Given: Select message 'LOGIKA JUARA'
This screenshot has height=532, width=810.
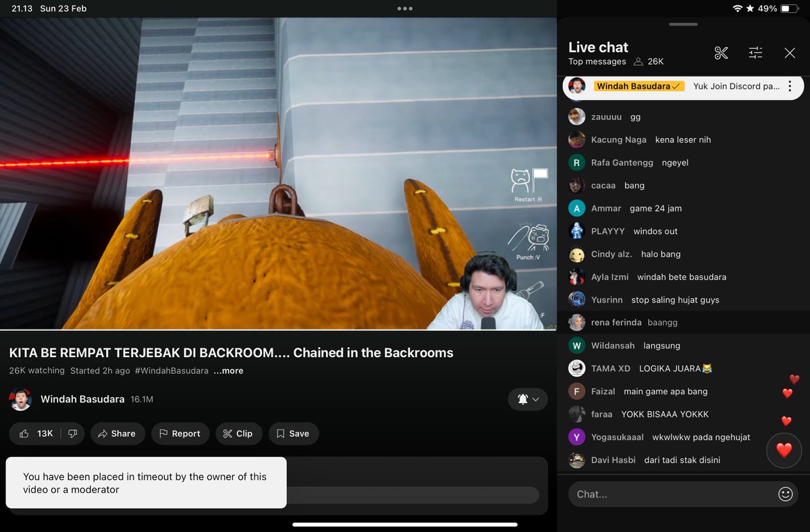Looking at the screenshot, I should [676, 369].
